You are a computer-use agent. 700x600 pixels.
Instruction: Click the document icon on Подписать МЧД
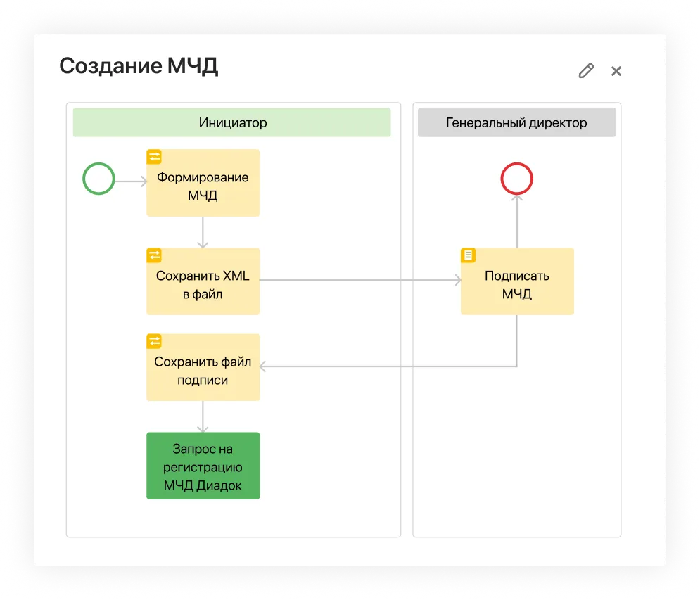468,255
